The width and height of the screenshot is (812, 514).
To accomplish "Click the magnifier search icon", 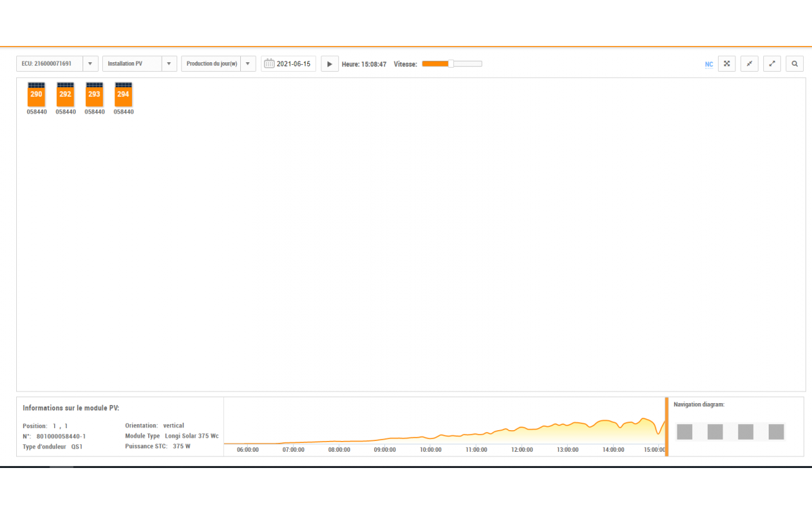I will [x=794, y=64].
